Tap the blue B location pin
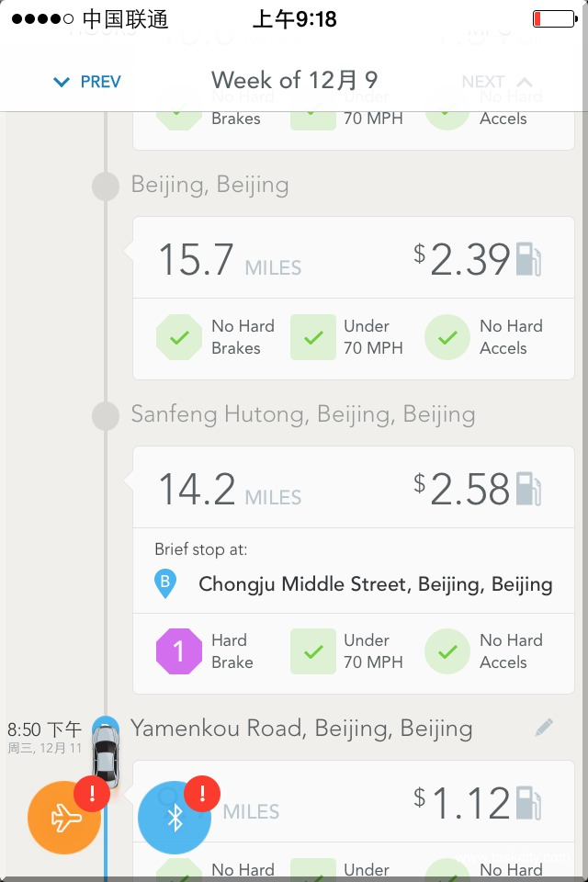 pyautogui.click(x=165, y=583)
